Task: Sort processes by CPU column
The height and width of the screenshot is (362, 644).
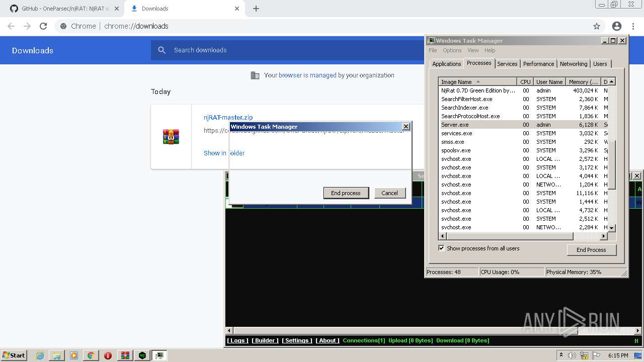Action: pyautogui.click(x=525, y=82)
